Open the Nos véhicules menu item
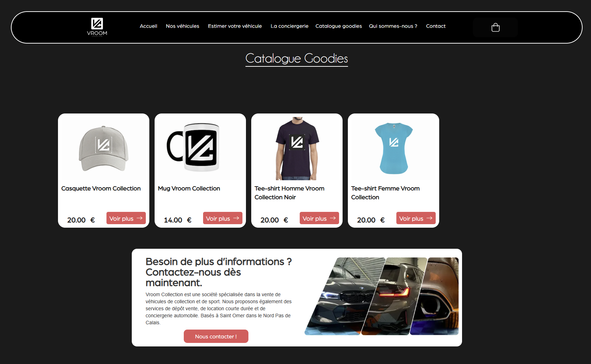Screen dimensions: 591x364 [182, 26]
